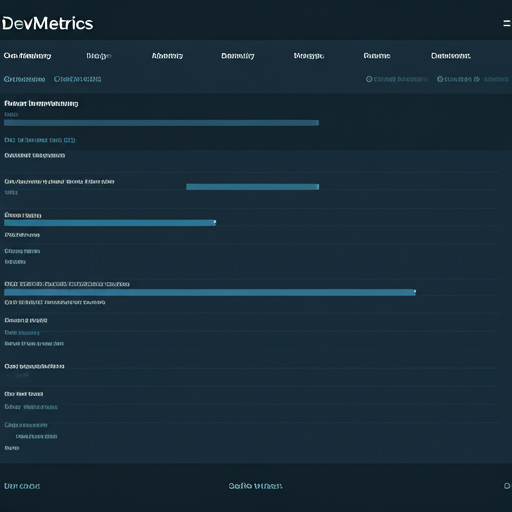Switch to the fourth navigation tab in the top bar

pyautogui.click(x=238, y=56)
